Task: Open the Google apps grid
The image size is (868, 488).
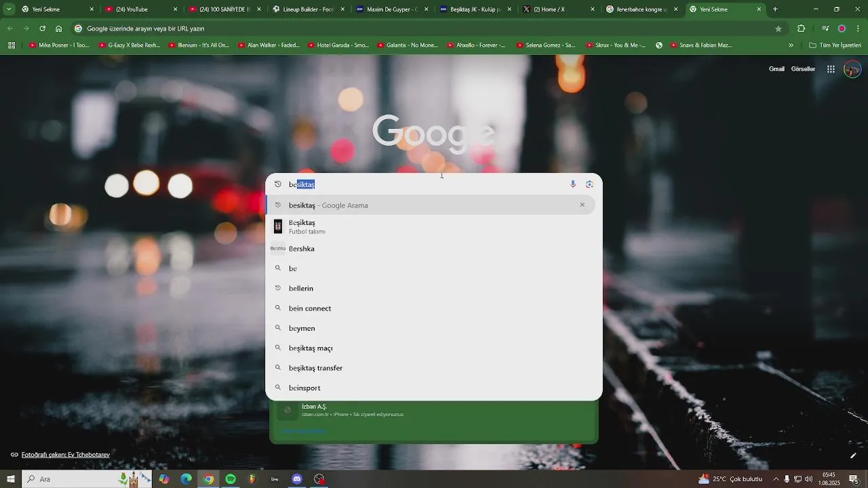Action: click(x=831, y=69)
